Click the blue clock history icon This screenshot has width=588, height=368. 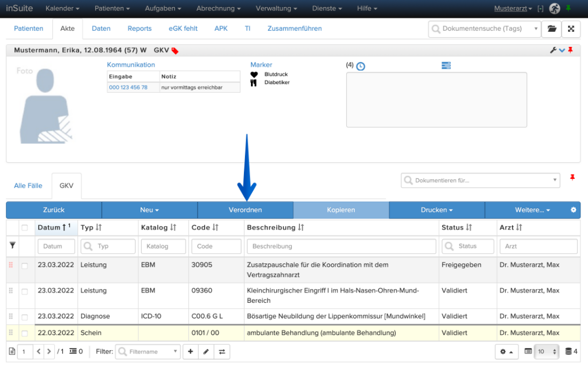(x=360, y=66)
